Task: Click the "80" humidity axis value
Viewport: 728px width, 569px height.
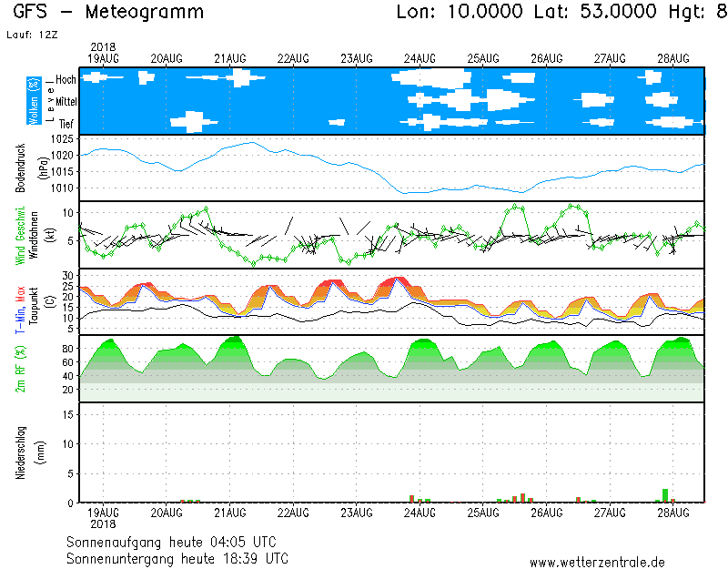Action: pyautogui.click(x=68, y=349)
